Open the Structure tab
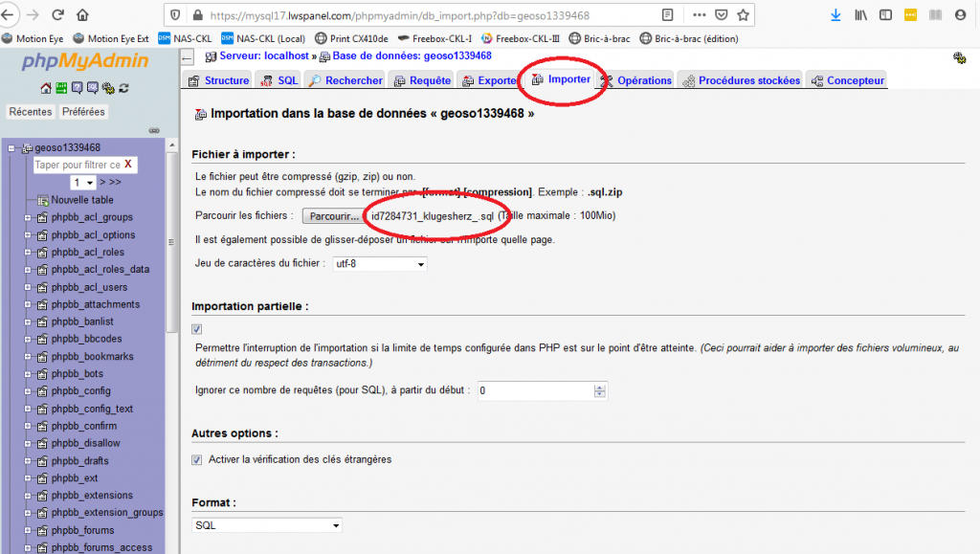 [218, 80]
